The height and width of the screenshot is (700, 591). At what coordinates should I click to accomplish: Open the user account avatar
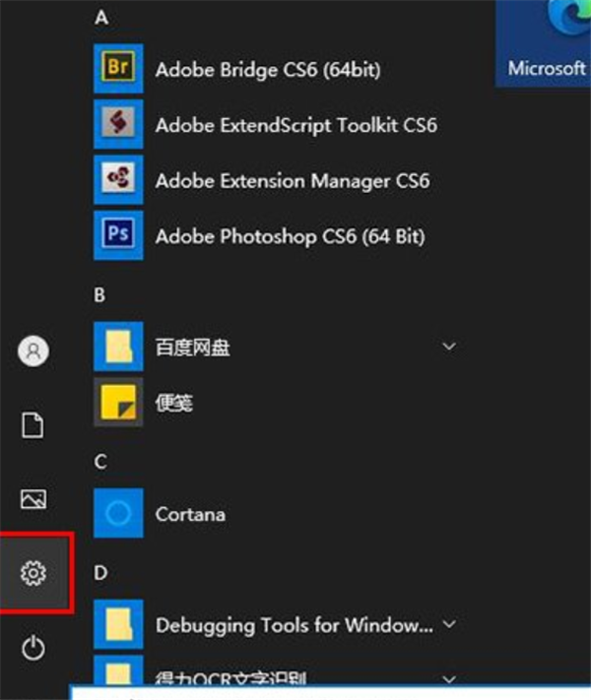point(33,350)
